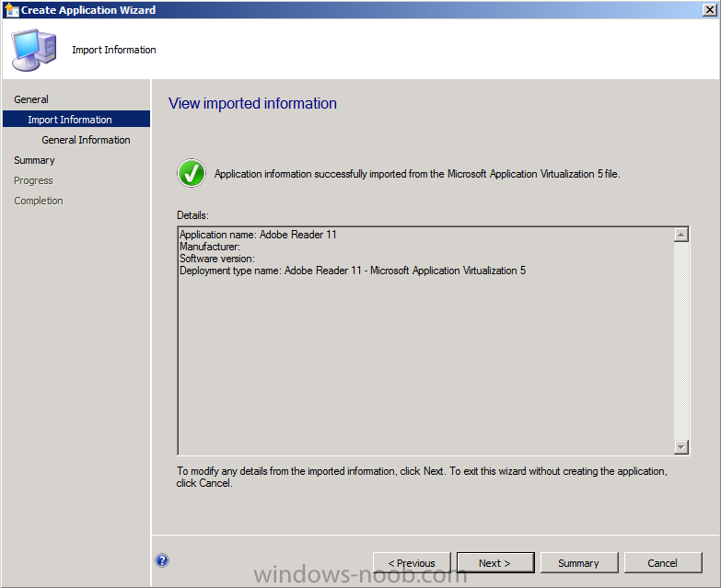Click the wizard computer icon in the header
This screenshot has width=721, height=588.
coord(34,50)
